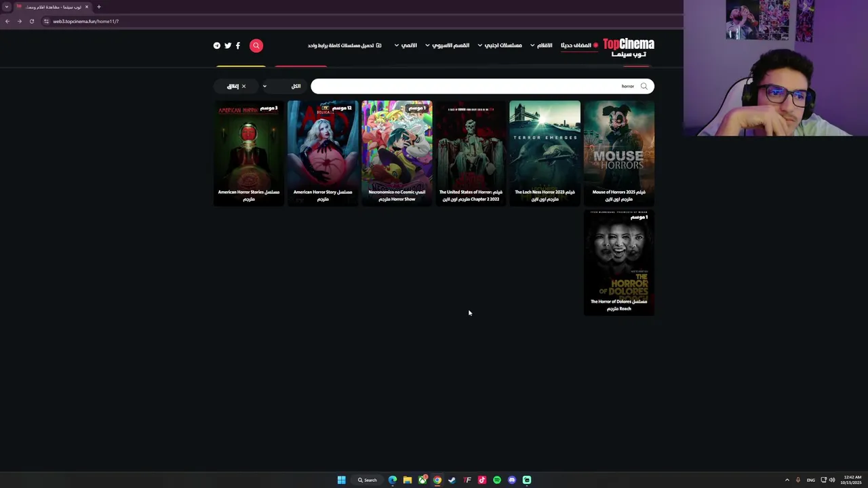Click the browser address bar URL
Screen dimensions: 868x488
point(86,21)
